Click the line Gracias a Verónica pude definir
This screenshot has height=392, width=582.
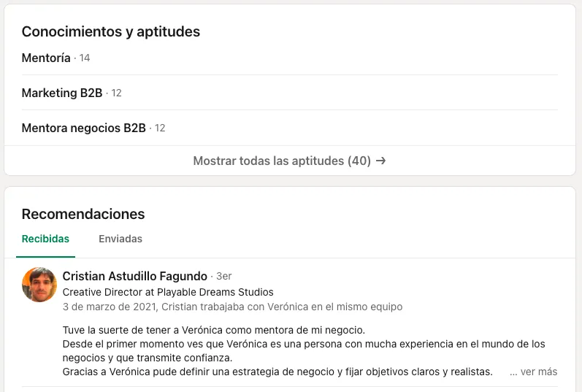click(277, 372)
